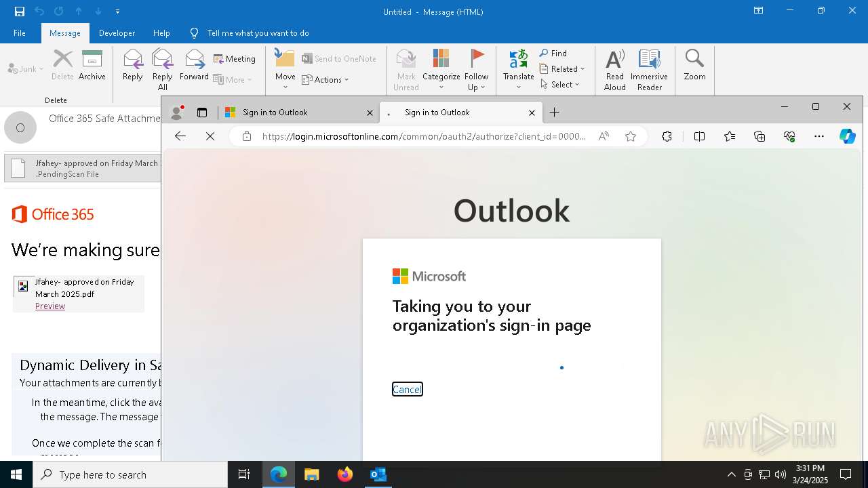Launch the Immersive Reader
Screen dimensions: 868x488
point(649,69)
